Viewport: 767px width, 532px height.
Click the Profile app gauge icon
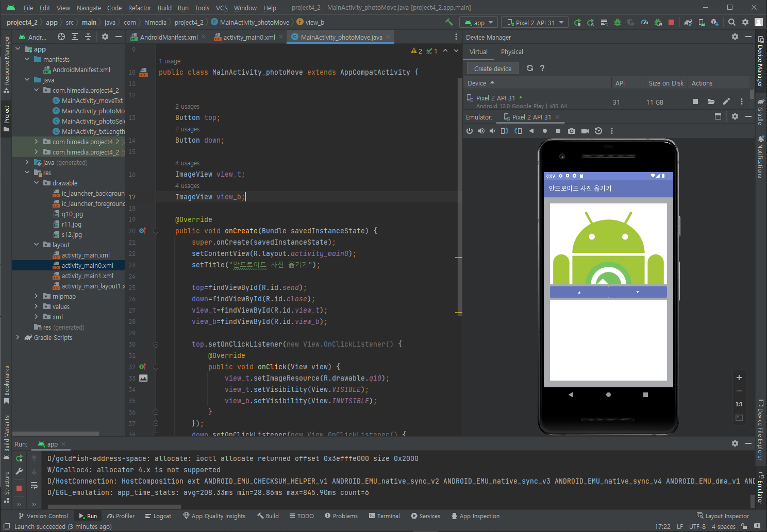pyautogui.click(x=644, y=23)
